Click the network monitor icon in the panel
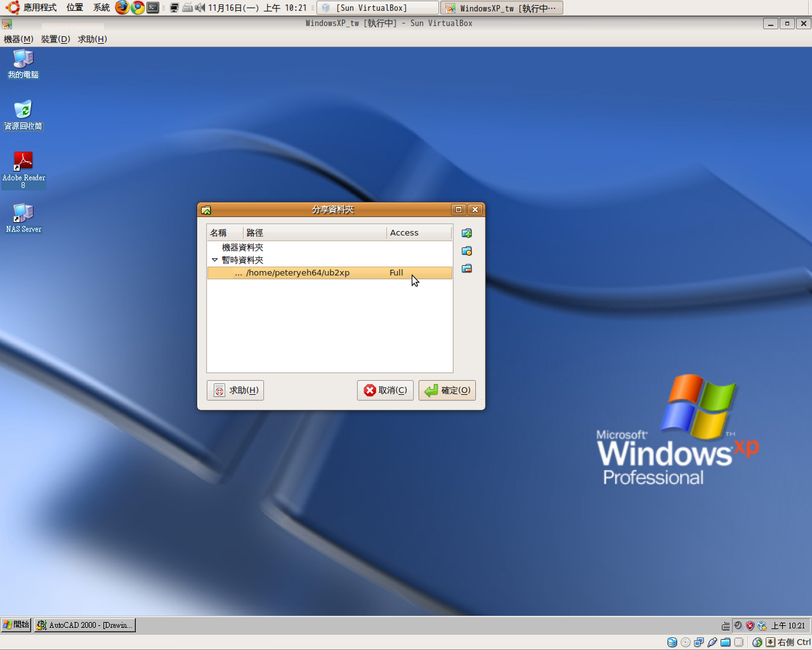 pyautogui.click(x=174, y=8)
